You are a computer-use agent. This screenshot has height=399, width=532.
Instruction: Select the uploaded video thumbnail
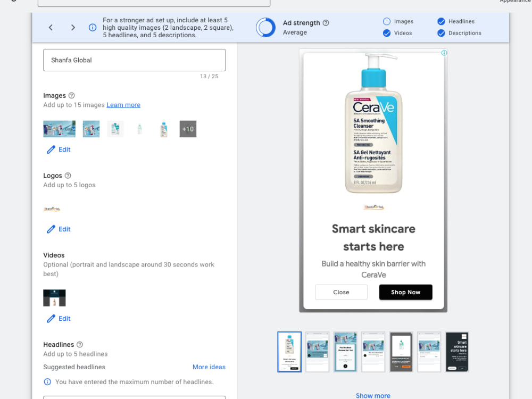pyautogui.click(x=54, y=298)
